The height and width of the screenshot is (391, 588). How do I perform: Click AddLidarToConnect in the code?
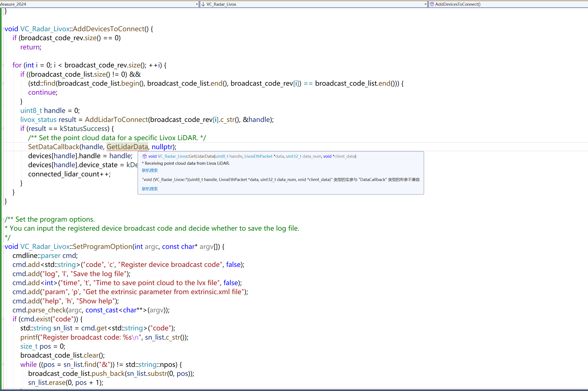(x=116, y=120)
